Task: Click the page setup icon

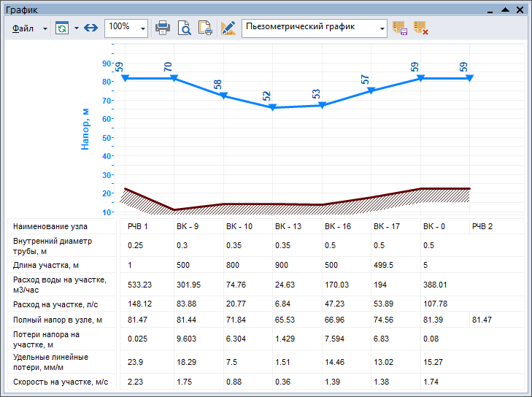Action: point(206,28)
